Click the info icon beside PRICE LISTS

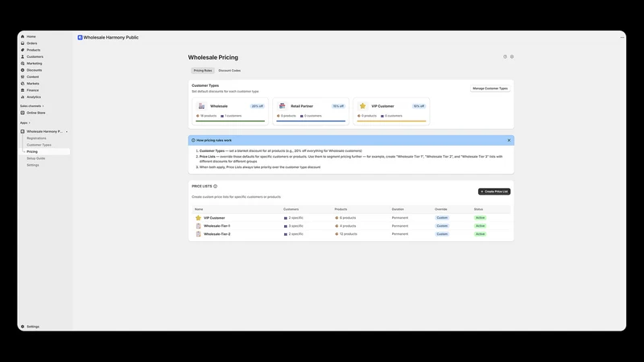pyautogui.click(x=215, y=187)
